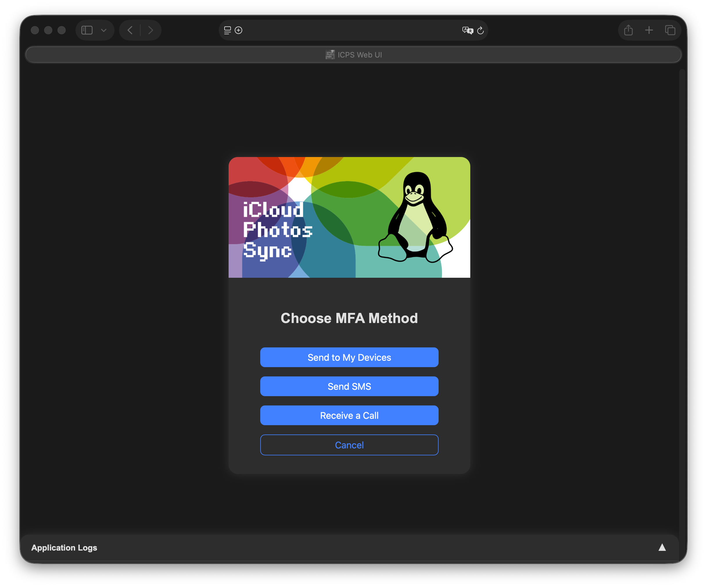Reload the ICPS Web UI page

481,30
